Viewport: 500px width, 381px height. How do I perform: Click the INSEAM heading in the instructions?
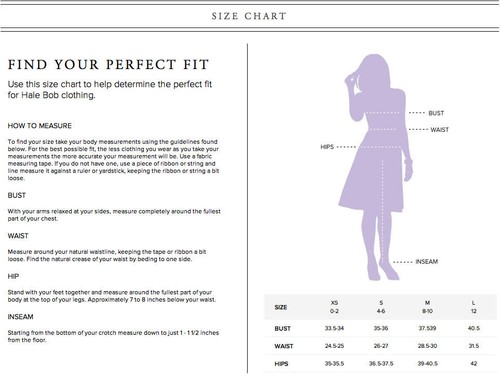(x=20, y=317)
